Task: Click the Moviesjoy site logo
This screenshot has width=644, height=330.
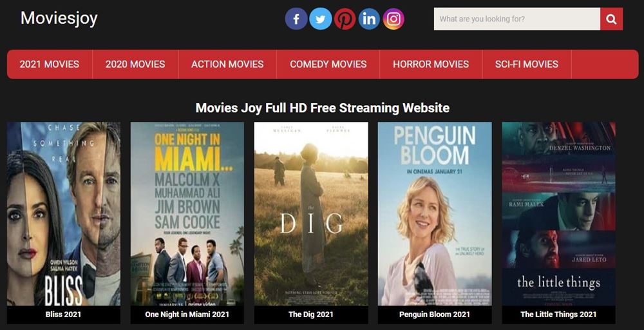Action: coord(59,18)
